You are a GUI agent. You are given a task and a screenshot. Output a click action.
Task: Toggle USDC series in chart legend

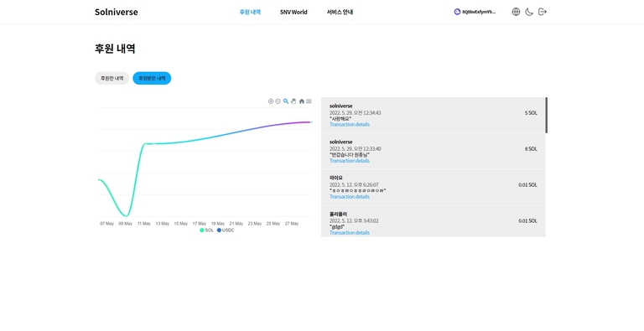click(226, 230)
